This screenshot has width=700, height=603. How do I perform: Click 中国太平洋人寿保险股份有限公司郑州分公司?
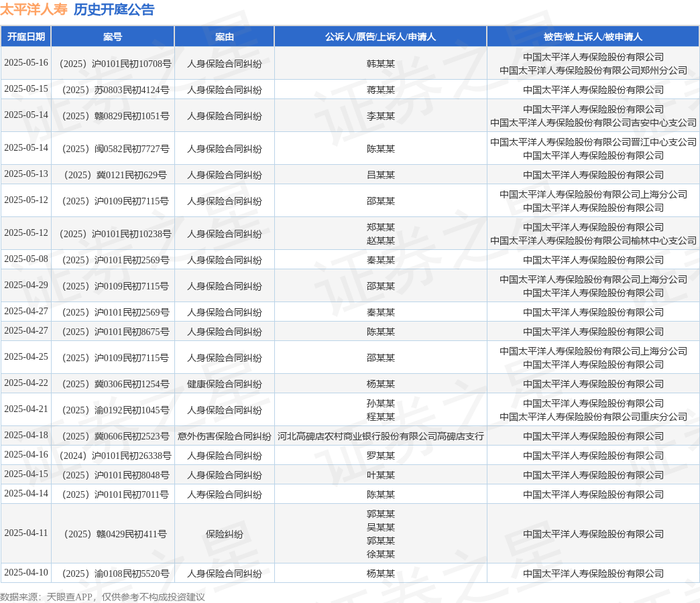[x=593, y=70]
